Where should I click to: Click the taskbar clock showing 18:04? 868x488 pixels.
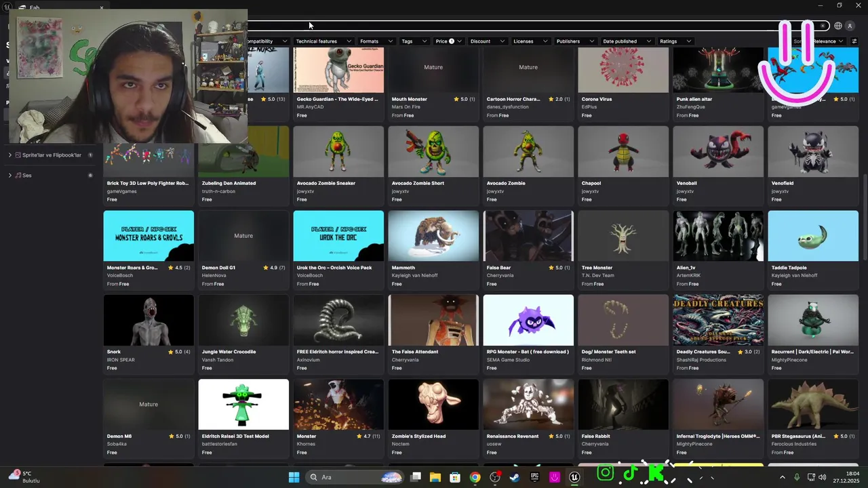coord(848,477)
